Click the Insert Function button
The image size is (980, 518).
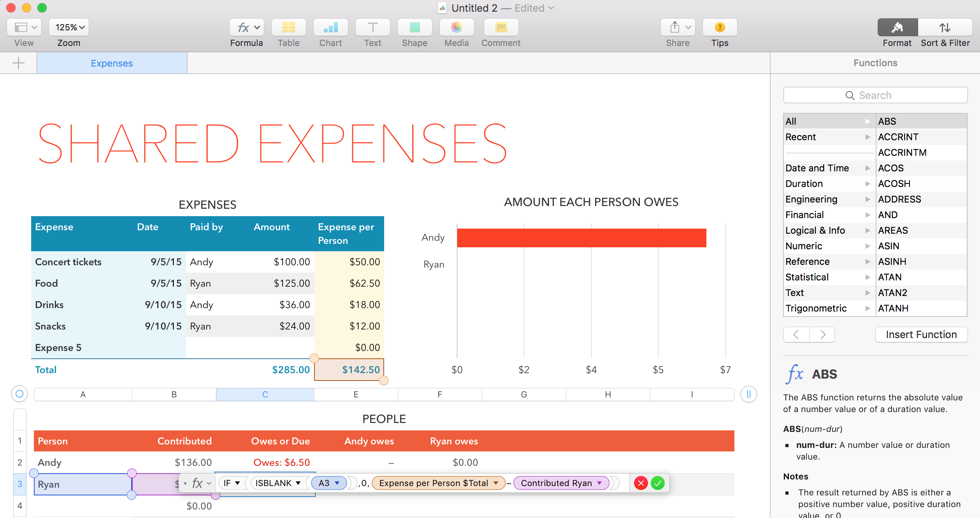coord(921,335)
